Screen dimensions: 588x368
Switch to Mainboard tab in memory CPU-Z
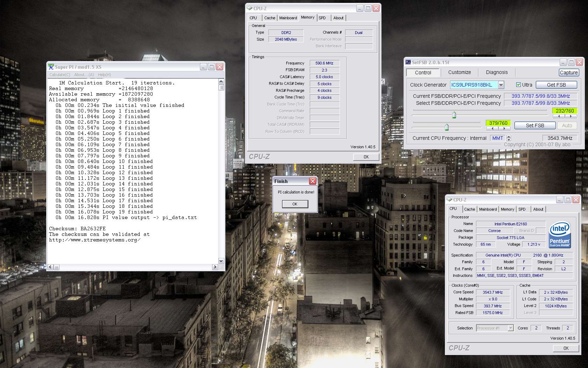tap(288, 18)
